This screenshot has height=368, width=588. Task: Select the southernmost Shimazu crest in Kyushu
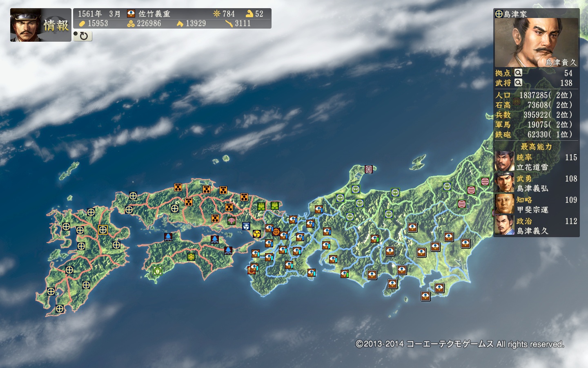point(60,309)
